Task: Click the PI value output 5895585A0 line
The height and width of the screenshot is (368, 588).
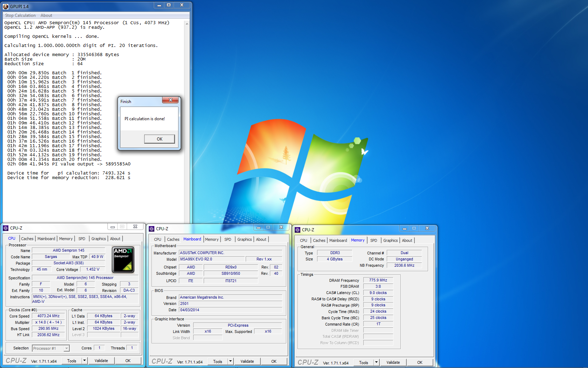Action: (x=69, y=164)
